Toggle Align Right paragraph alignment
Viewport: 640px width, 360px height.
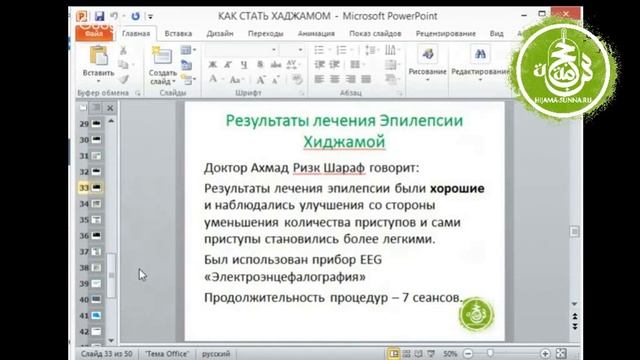350,79
